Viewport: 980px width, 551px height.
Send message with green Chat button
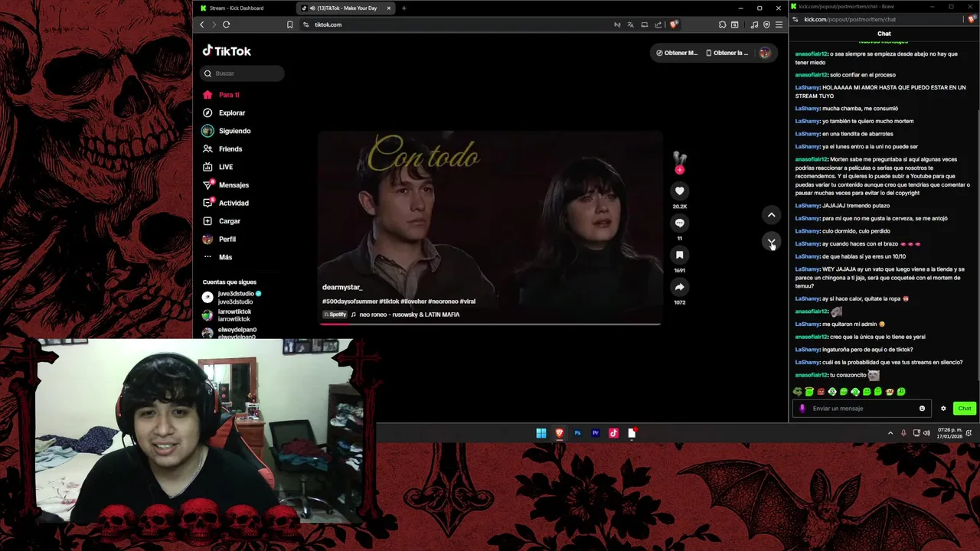(x=965, y=409)
